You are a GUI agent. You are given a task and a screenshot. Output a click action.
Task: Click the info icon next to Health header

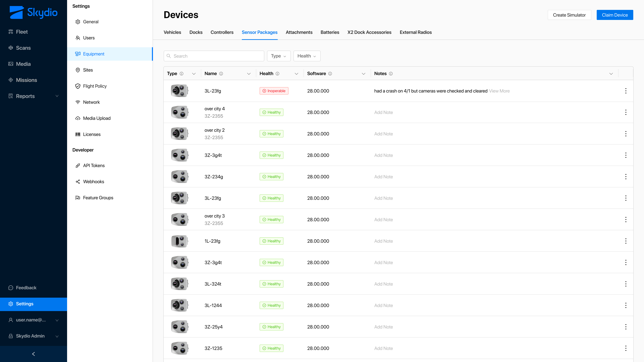click(278, 74)
